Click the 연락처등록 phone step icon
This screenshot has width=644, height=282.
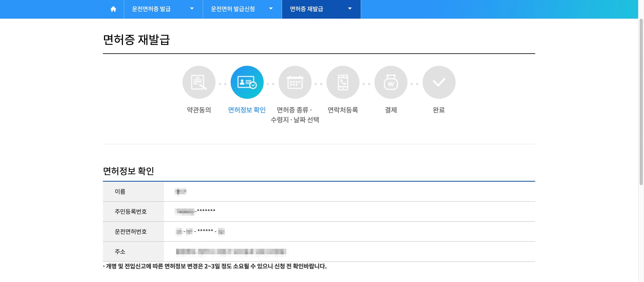pos(343,82)
